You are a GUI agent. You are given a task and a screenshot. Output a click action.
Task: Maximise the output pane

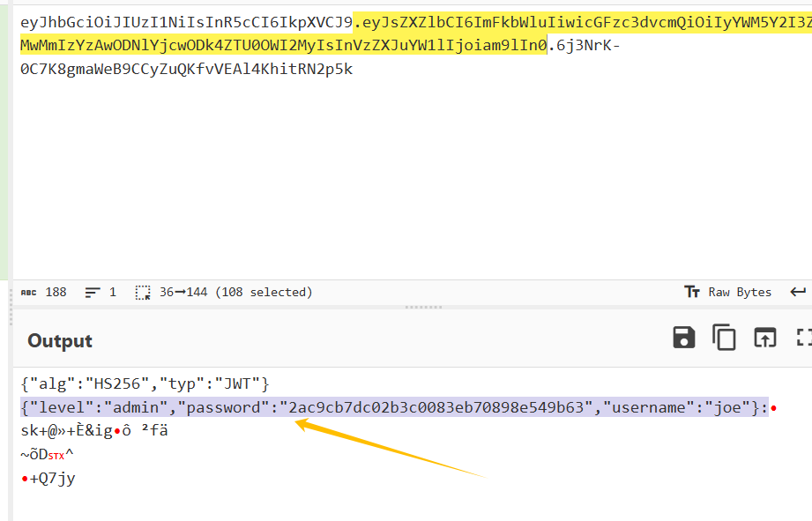coord(803,338)
